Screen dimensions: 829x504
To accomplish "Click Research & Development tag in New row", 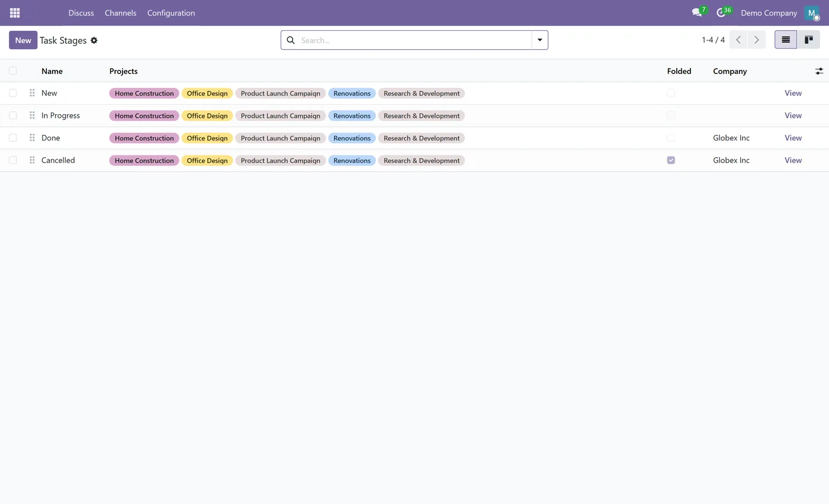I will point(422,93).
